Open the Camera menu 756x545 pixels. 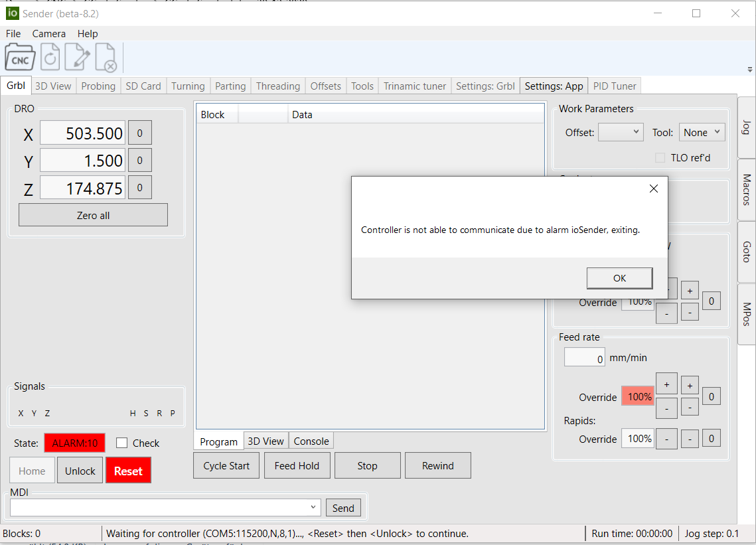[48, 33]
